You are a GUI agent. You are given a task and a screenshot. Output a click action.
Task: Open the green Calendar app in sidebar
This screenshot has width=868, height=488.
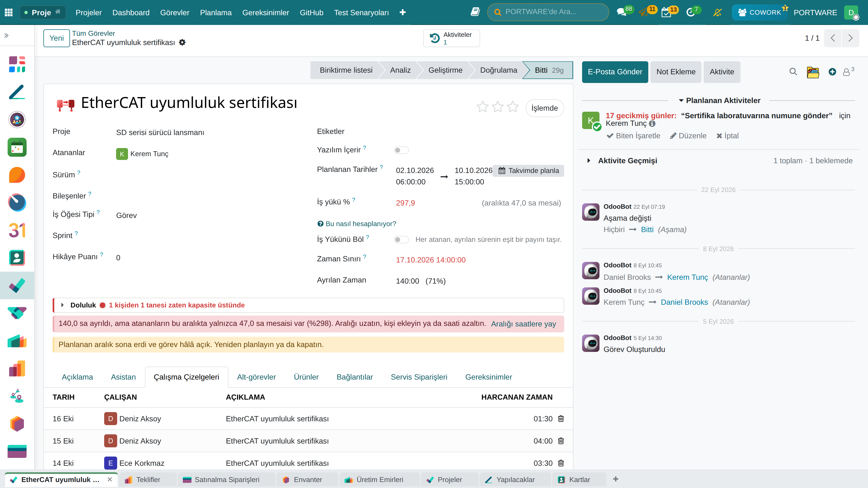click(17, 147)
